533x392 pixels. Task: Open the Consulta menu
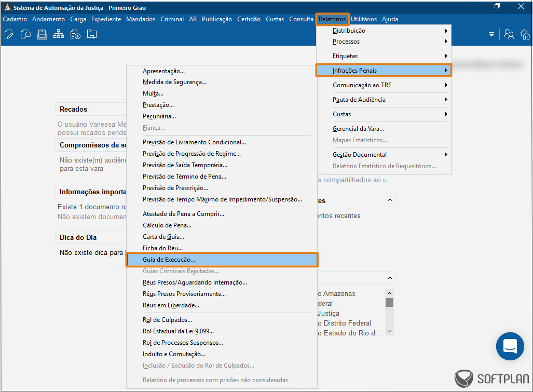[301, 19]
